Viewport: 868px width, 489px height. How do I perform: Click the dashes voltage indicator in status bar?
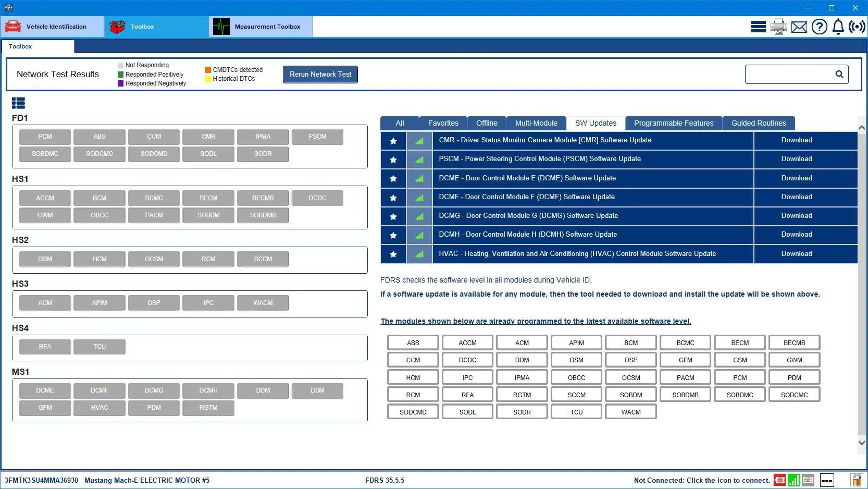pyautogui.click(x=827, y=480)
